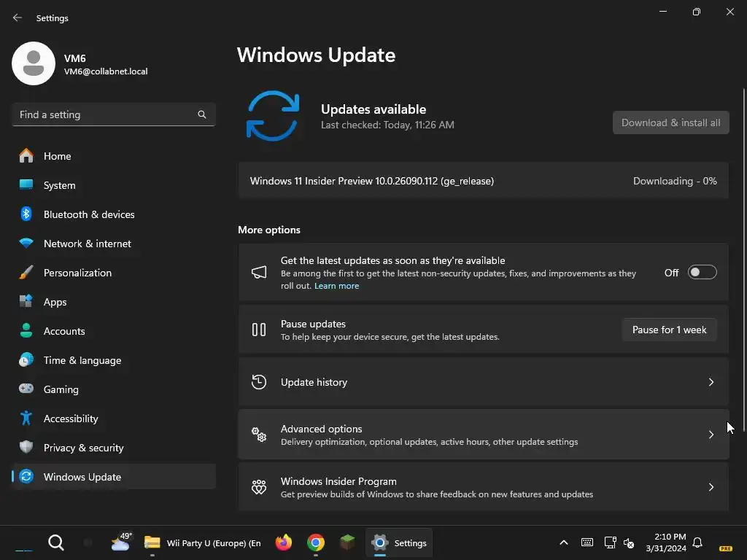Click the System monitor icon in the sidebar
Viewport: 747px width, 560px height.
(x=26, y=184)
